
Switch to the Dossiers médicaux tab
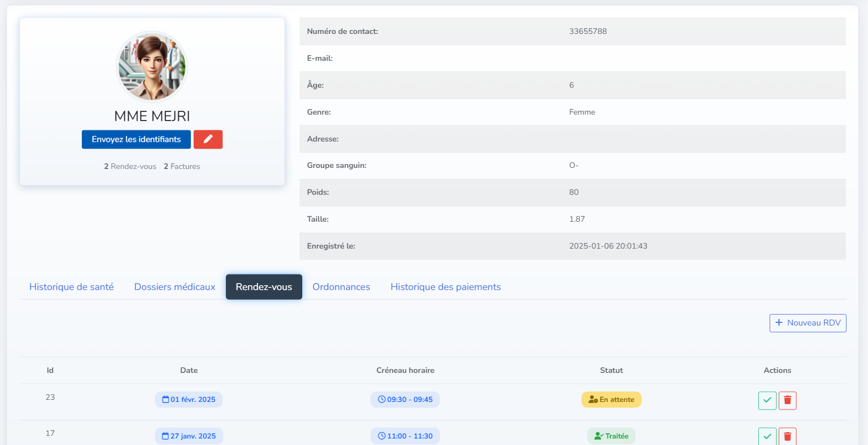(175, 287)
